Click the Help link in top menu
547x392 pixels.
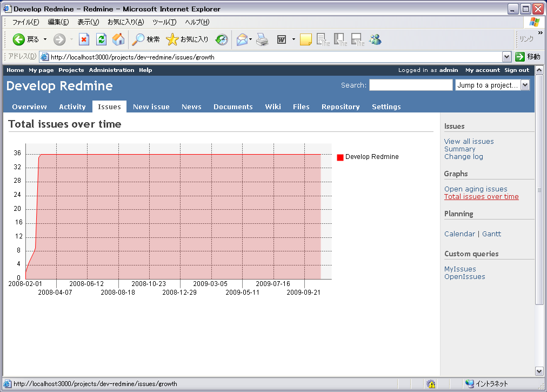pos(145,70)
